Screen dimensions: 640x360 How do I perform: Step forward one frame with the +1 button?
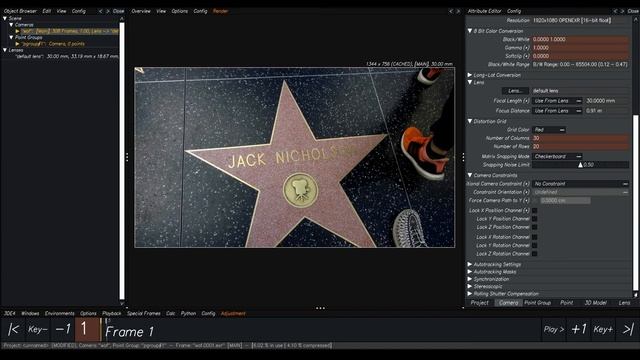click(x=579, y=329)
